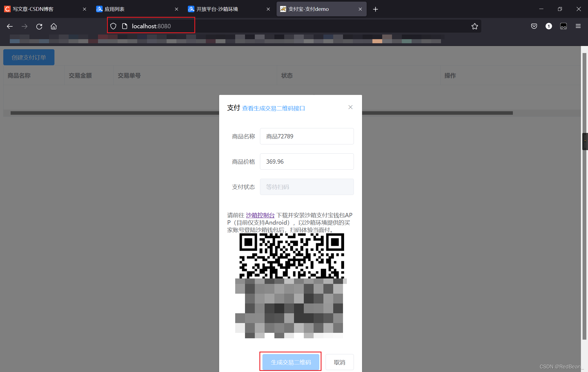Click the extension badge showing 1
This screenshot has height=372, width=588.
click(549, 26)
